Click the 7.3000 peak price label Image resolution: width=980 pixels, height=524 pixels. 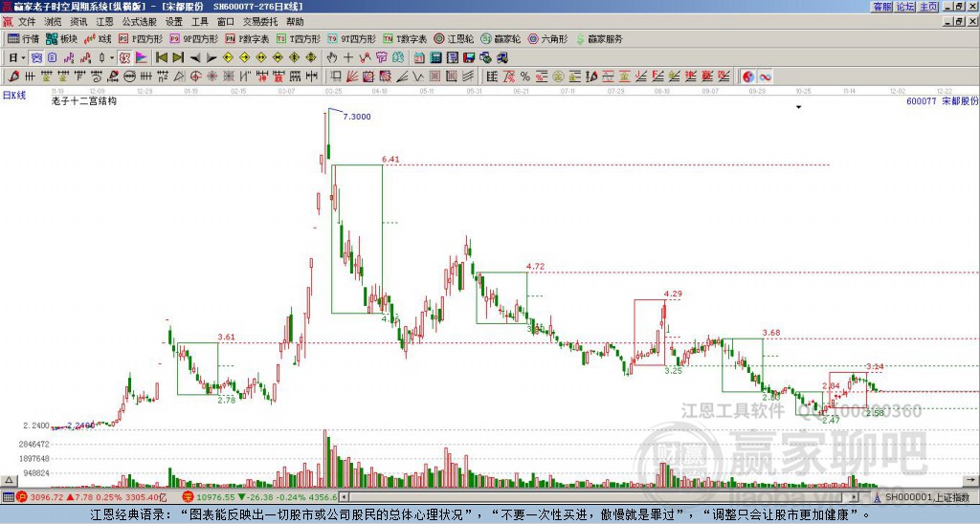[357, 116]
